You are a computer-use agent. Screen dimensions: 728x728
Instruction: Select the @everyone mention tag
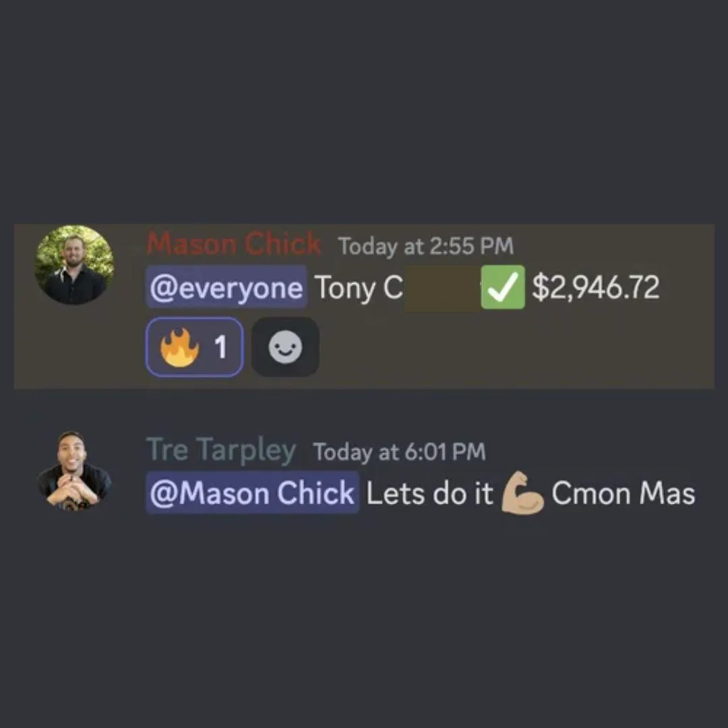(226, 287)
